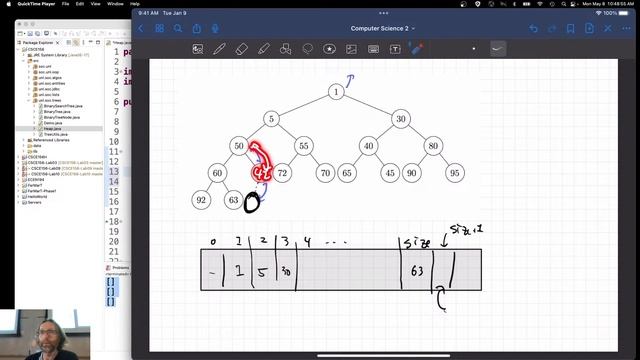Open the File menu
Image resolution: width=640 pixels, height=360 pixels.
(65, 4)
